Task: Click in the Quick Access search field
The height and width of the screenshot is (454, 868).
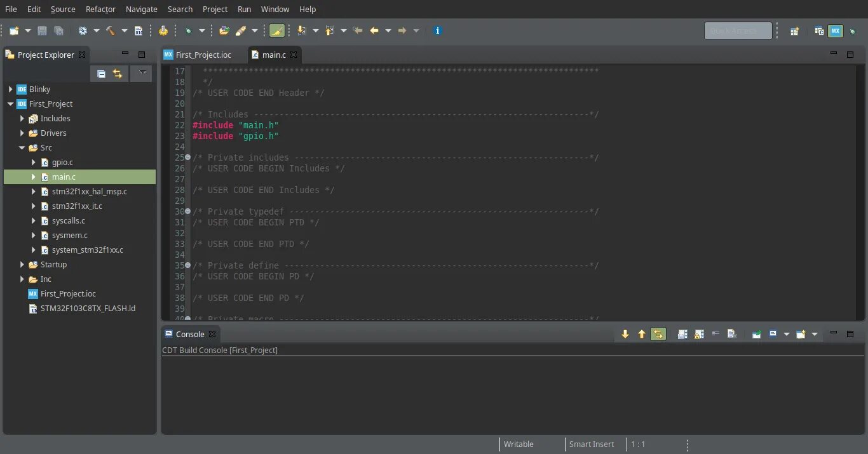Action: 738,30
